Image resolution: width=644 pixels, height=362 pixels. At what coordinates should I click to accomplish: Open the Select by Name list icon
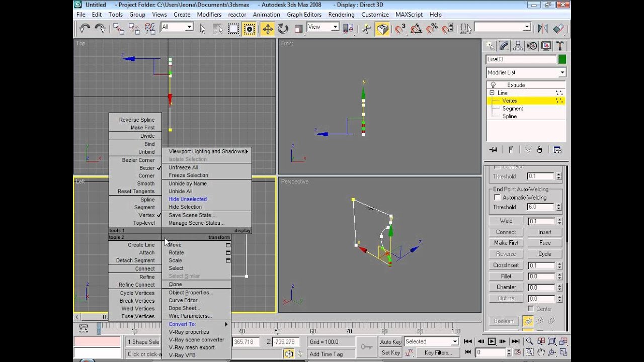[x=218, y=29]
